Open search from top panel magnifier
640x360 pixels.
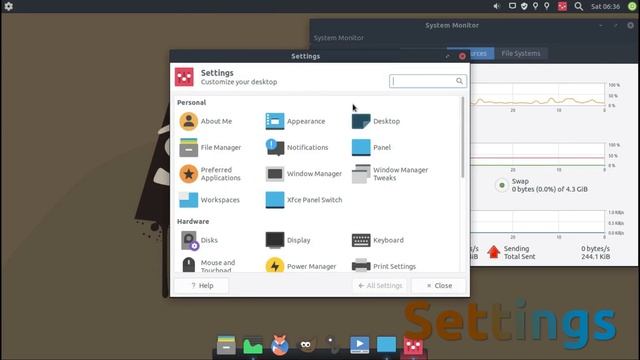pyautogui.click(x=578, y=6)
